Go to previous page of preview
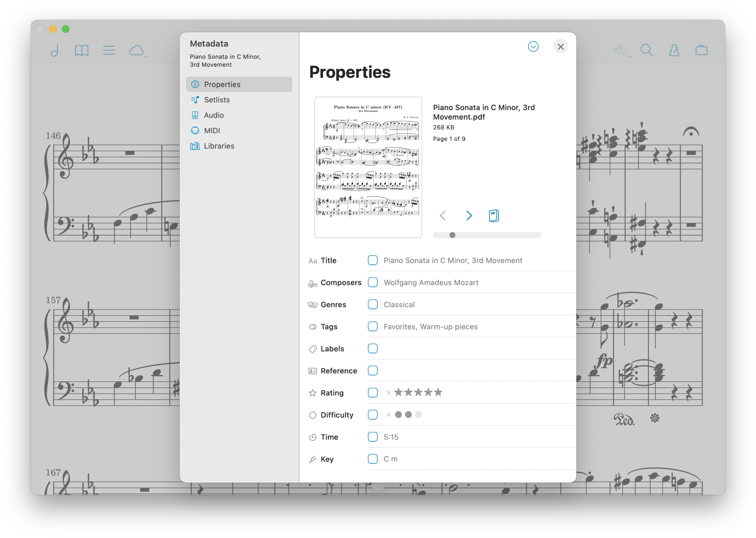This screenshot has width=756, height=538. (442, 216)
